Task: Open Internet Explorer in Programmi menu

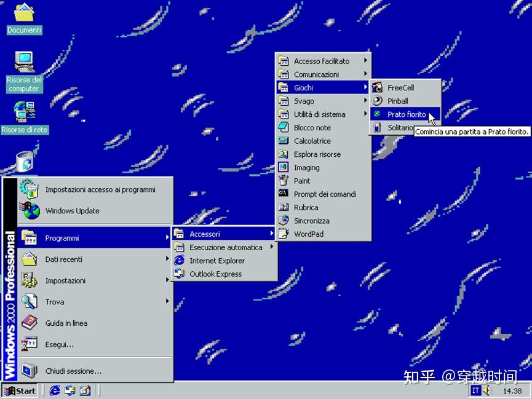Action: pos(224,261)
